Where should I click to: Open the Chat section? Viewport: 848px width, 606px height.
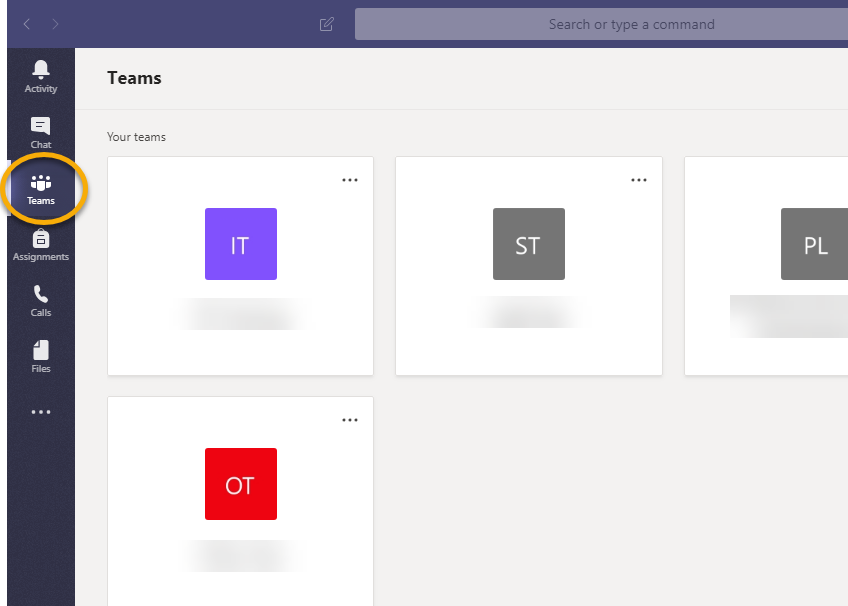coord(40,131)
